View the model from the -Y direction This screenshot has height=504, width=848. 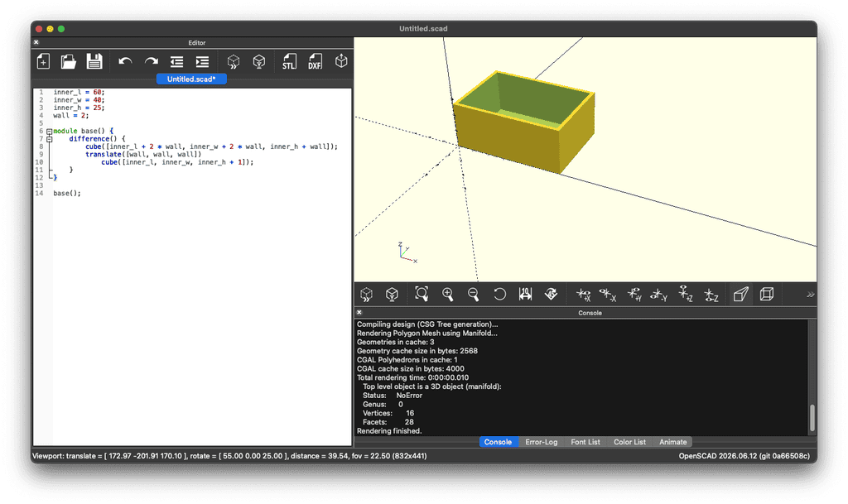(x=659, y=295)
